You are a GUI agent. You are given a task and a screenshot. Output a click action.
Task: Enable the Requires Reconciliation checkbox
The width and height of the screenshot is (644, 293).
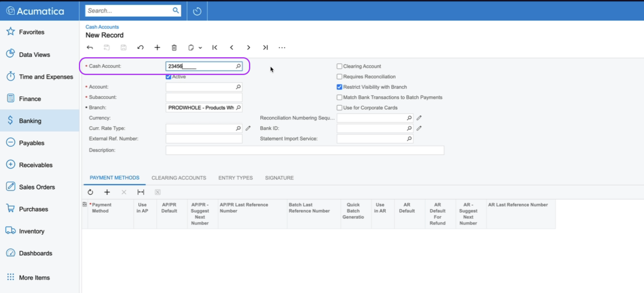339,77
